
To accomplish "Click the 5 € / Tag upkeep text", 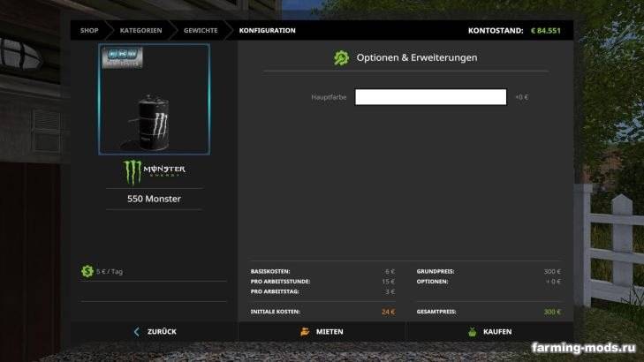I will point(110,271).
